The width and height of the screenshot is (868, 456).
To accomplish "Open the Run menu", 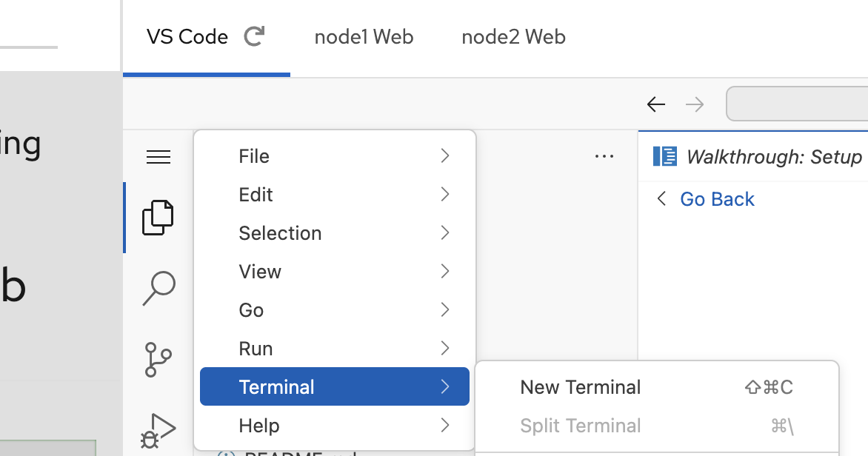I will 334,348.
